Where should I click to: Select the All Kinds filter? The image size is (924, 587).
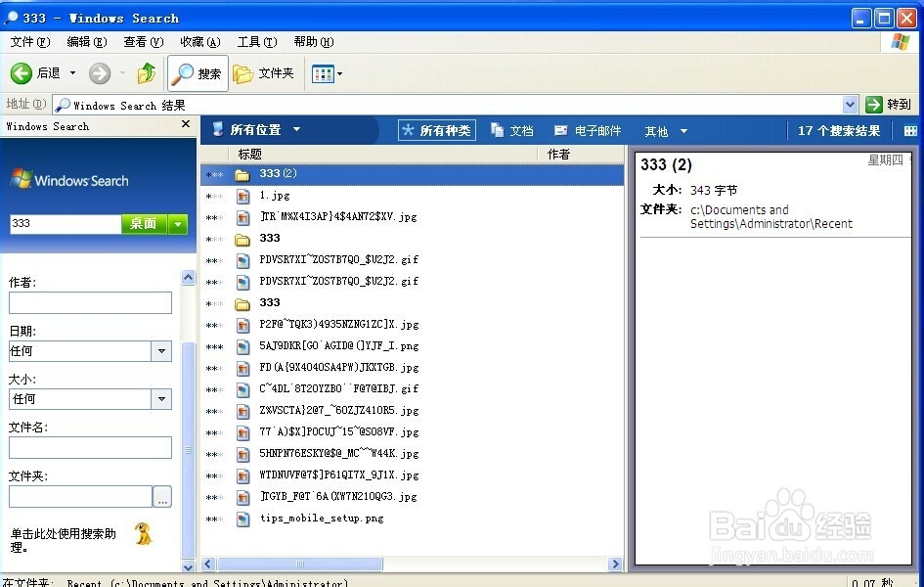point(437,130)
